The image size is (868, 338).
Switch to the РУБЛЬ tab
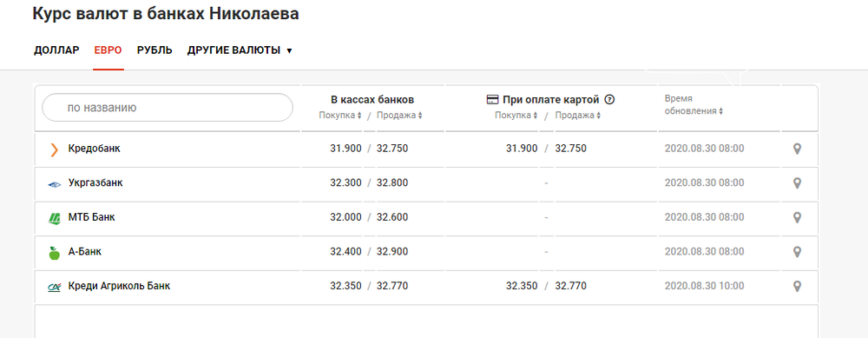155,50
